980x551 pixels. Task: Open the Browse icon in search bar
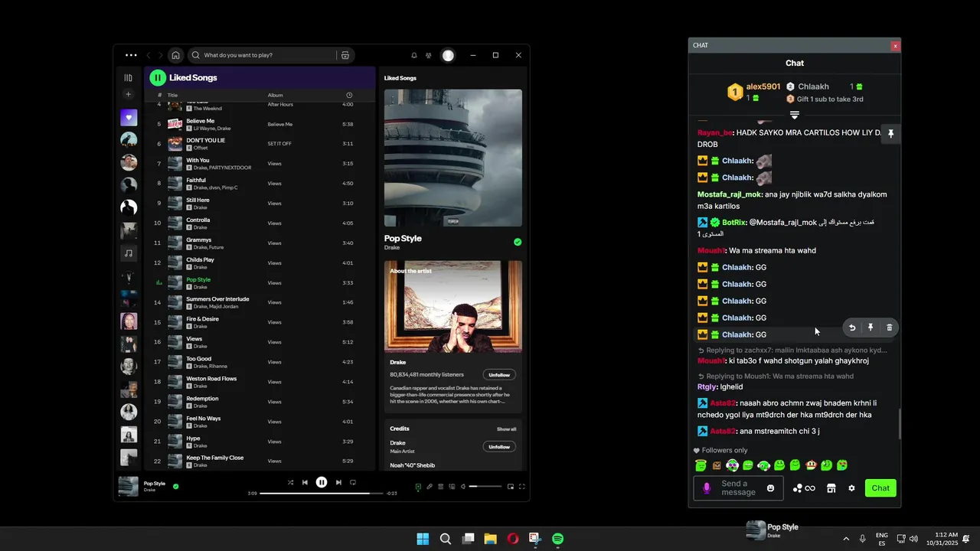pos(345,55)
